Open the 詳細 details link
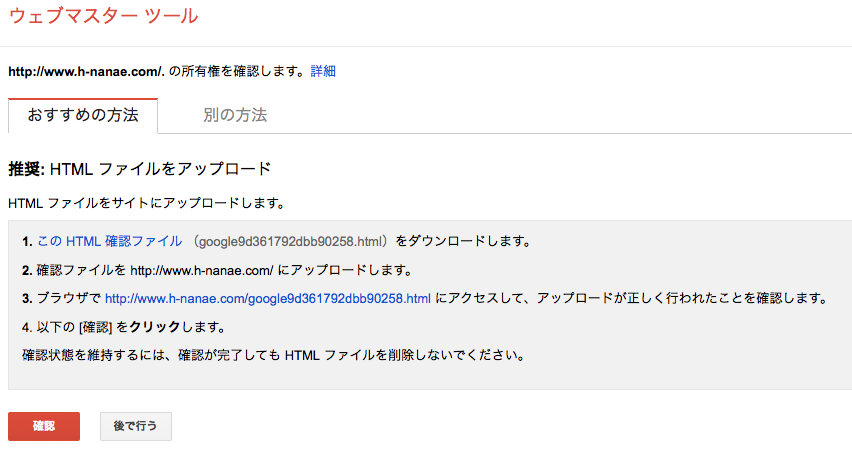Image resolution: width=852 pixels, height=449 pixels. coord(323,71)
